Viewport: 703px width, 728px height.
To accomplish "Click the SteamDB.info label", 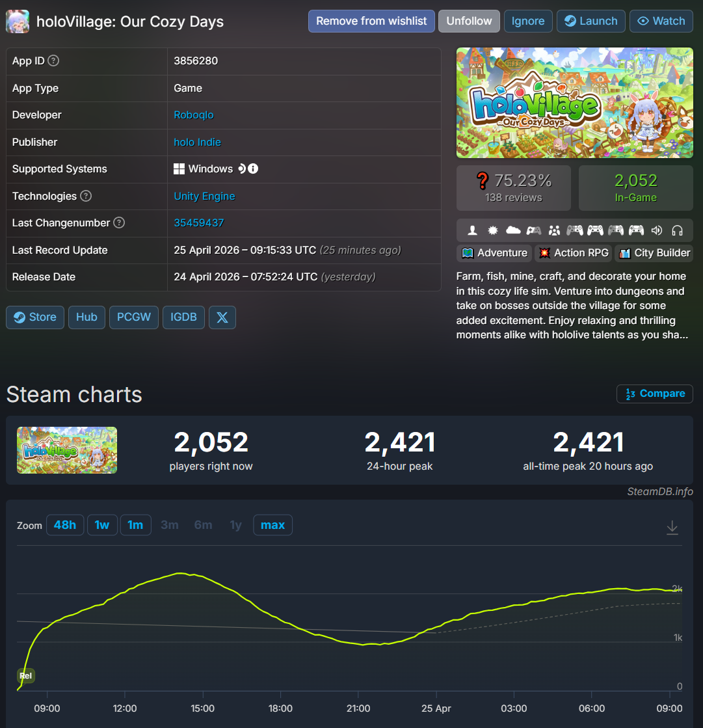I will (660, 492).
